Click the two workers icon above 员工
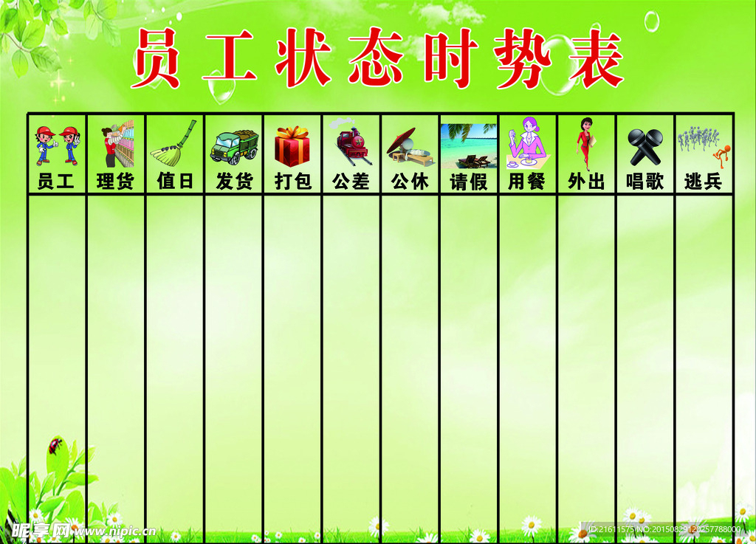 (57, 145)
